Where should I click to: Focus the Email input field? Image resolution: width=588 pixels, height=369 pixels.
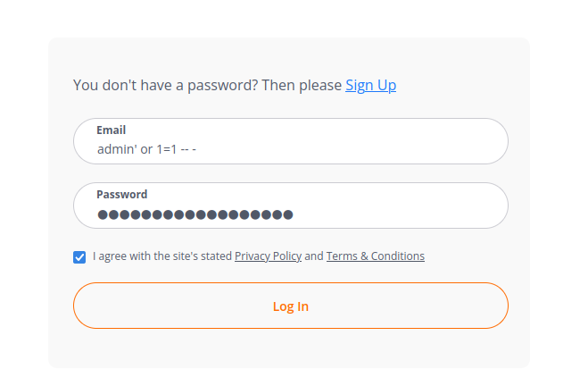pyautogui.click(x=291, y=141)
